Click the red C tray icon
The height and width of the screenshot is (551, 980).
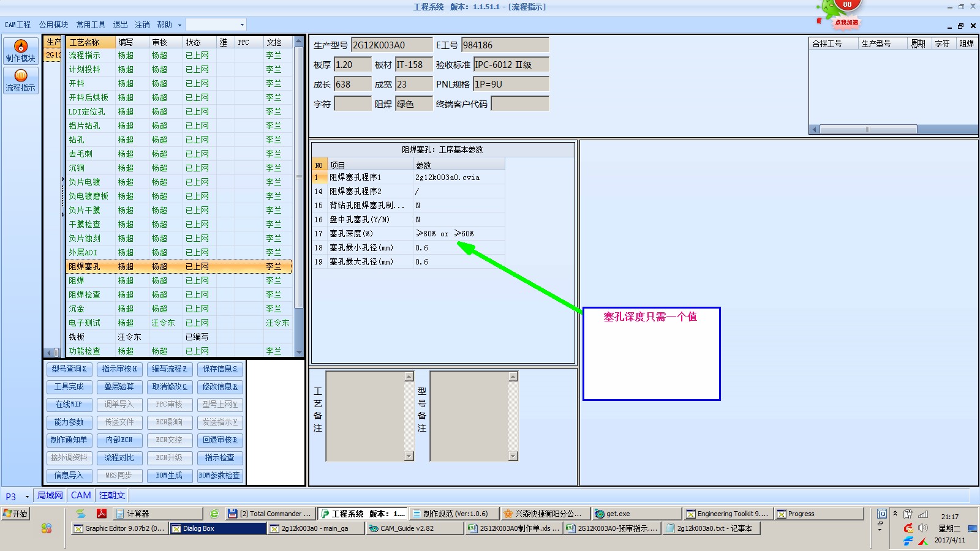point(908,528)
